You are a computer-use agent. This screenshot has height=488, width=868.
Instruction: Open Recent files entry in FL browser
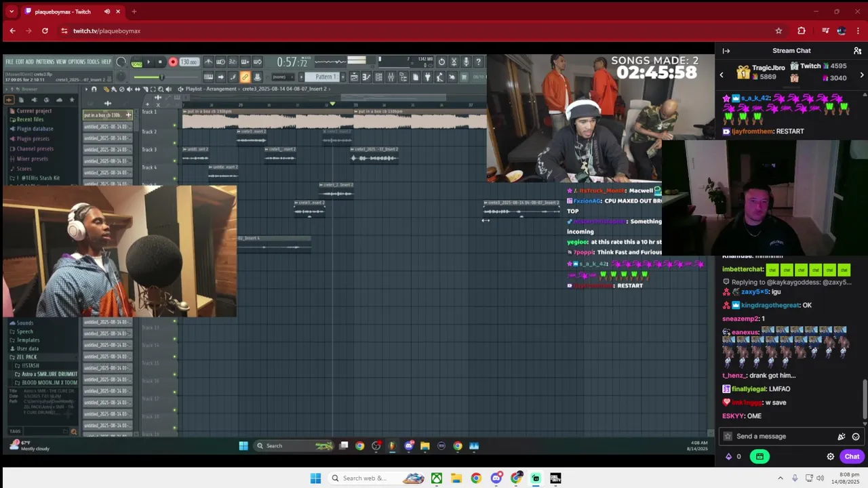[x=30, y=119]
